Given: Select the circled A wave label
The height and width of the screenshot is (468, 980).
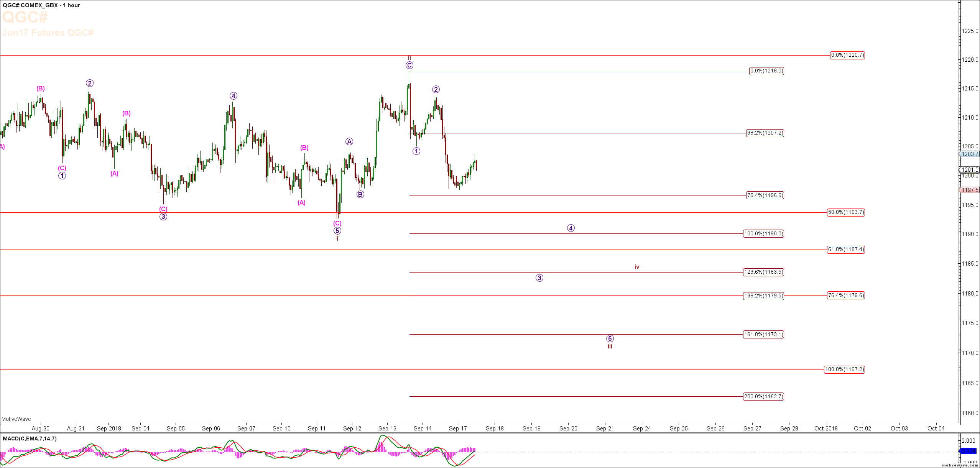Looking at the screenshot, I should (349, 141).
